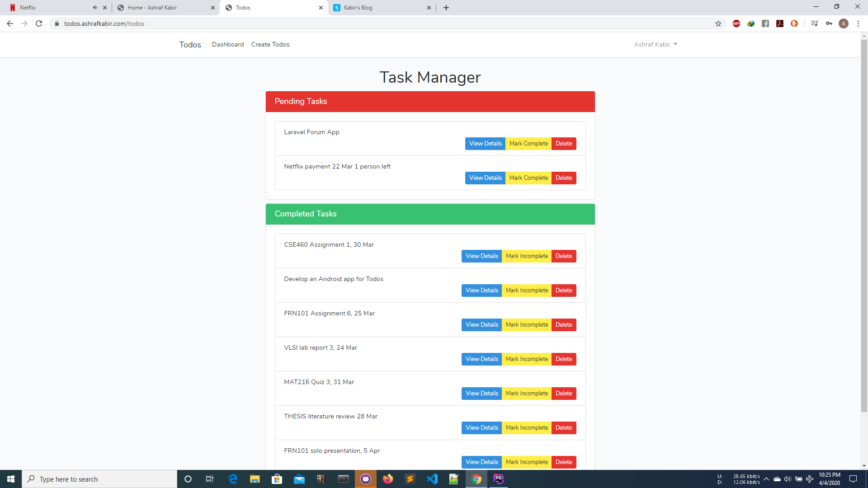Open the Create Todos nav link
Viewport: 868px width, 488px height.
(x=270, y=44)
